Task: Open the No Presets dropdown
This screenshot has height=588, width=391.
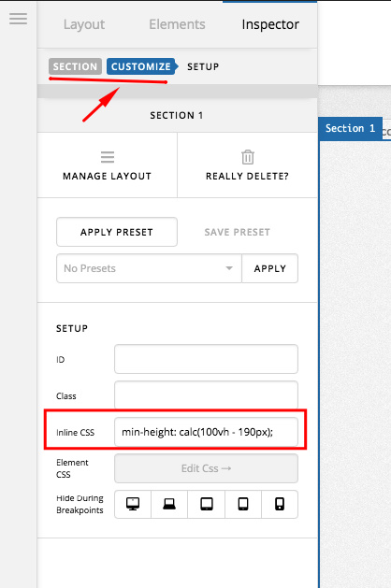Action: (149, 268)
